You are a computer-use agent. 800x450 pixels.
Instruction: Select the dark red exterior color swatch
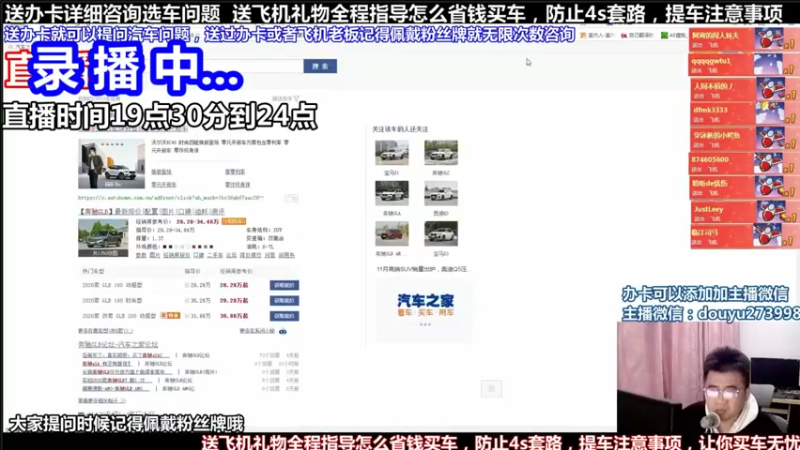[x=194, y=246]
